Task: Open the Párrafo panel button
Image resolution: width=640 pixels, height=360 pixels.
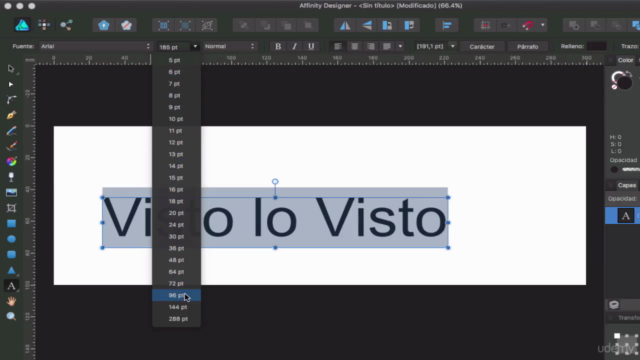Action: point(527,47)
